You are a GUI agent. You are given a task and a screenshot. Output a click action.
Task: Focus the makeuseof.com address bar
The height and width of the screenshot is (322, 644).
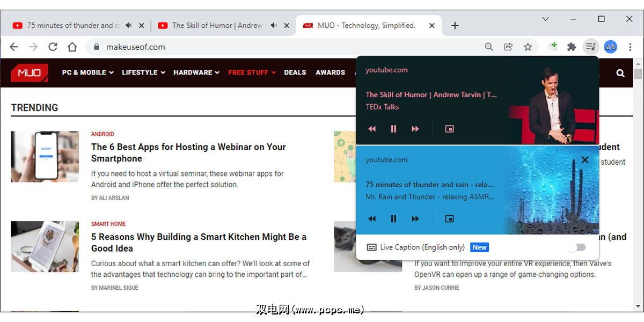pos(312,47)
